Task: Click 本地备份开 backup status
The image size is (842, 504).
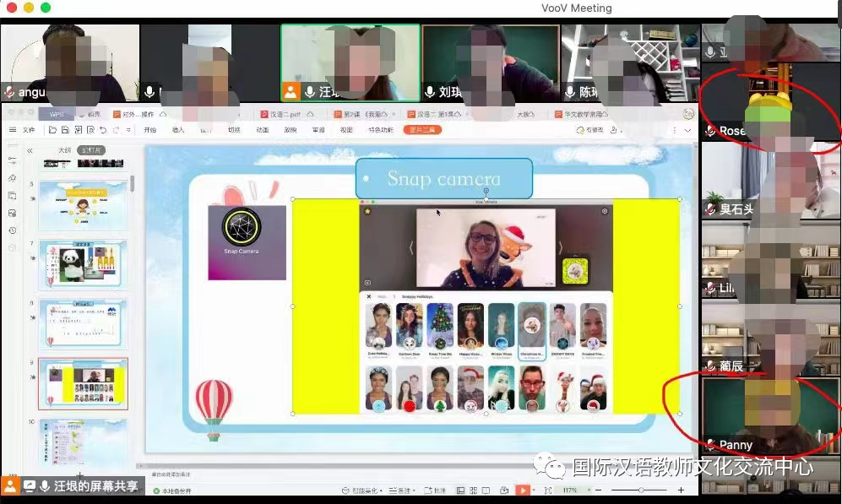Action: click(x=171, y=490)
